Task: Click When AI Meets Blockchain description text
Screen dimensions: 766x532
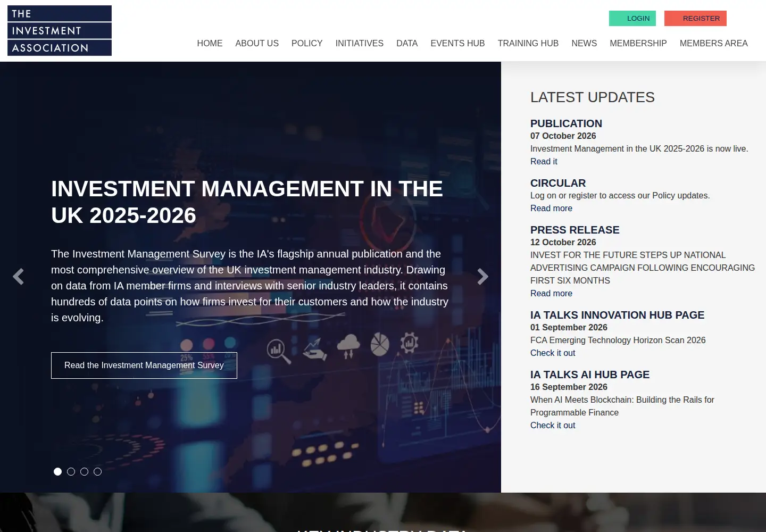Action: [622, 406]
